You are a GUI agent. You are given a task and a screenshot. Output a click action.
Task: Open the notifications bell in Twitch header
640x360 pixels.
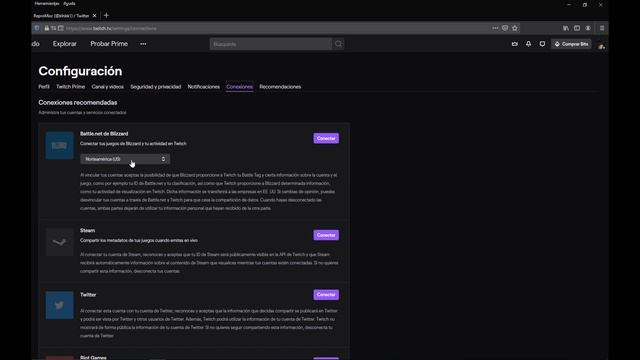click(x=529, y=44)
